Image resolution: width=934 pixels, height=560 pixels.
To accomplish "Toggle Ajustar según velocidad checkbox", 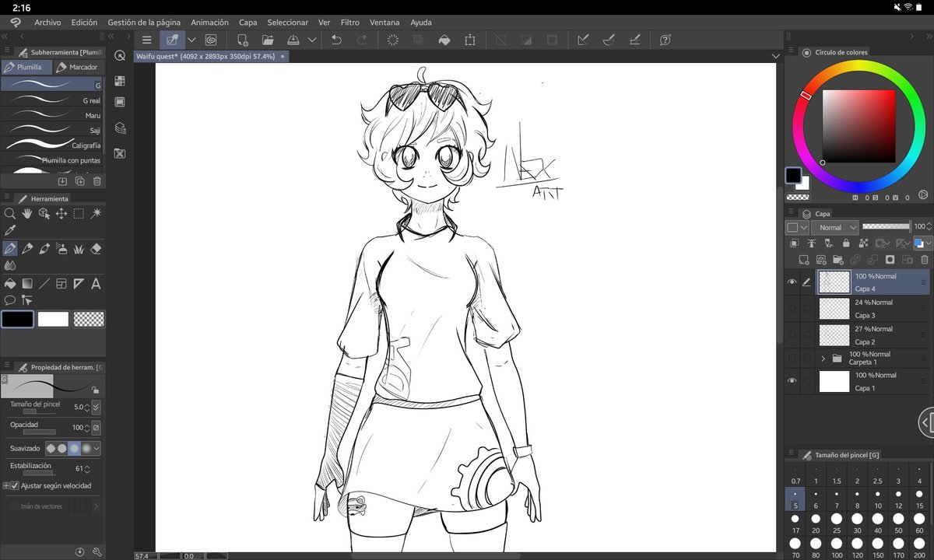I will point(15,485).
